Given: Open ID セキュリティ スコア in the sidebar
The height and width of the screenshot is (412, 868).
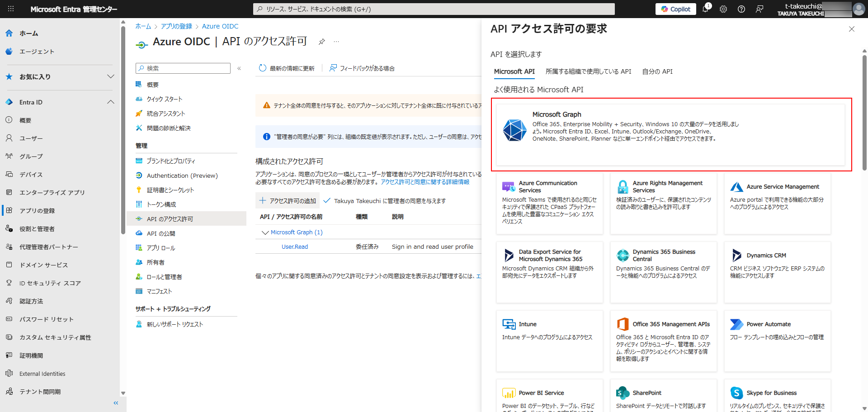Looking at the screenshot, I should (x=50, y=283).
